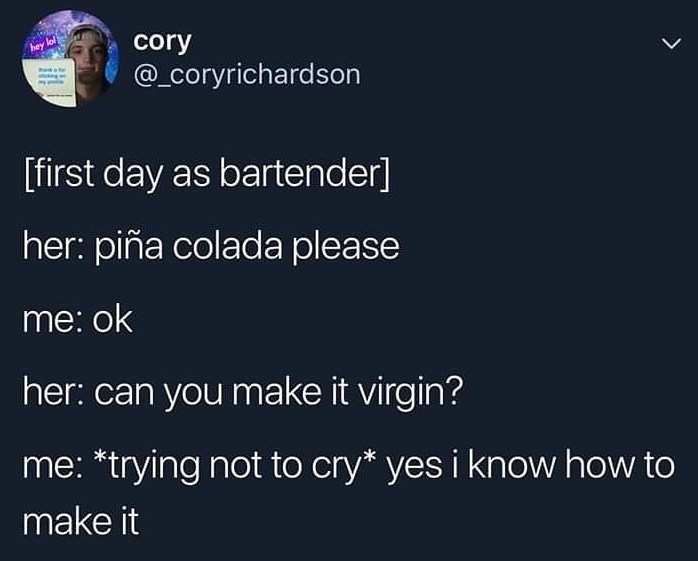Open the display name 'cory'
Screen dimensions: 698x561
[x=162, y=41]
